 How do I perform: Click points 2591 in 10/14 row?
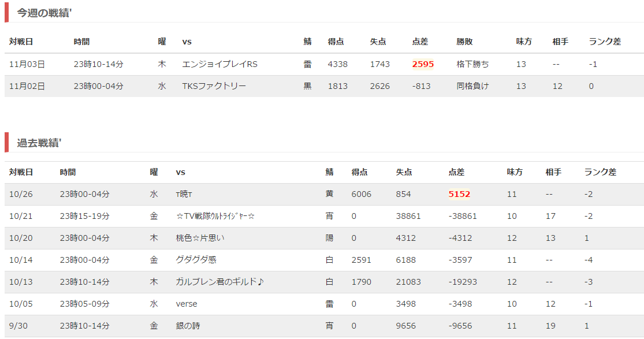362,260
